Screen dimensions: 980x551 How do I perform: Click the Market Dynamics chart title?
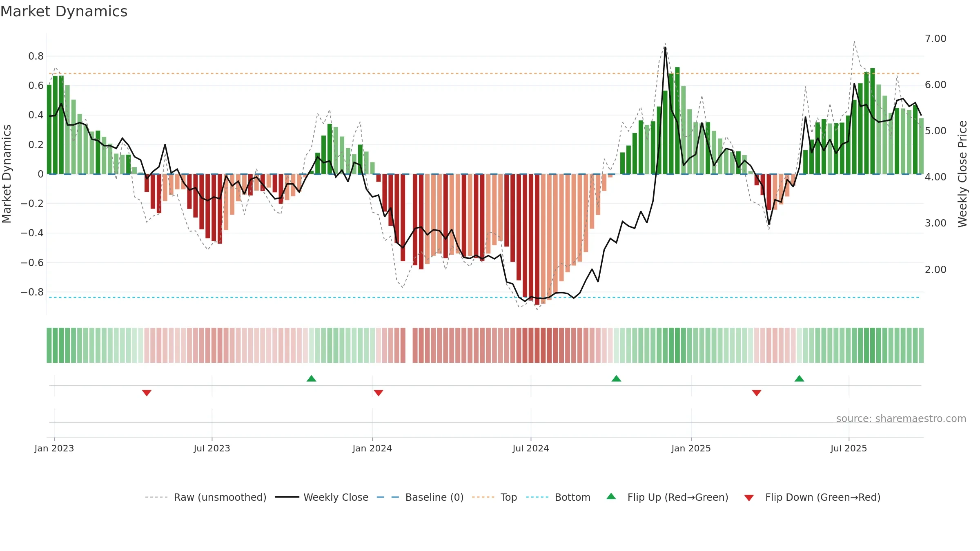click(x=64, y=11)
